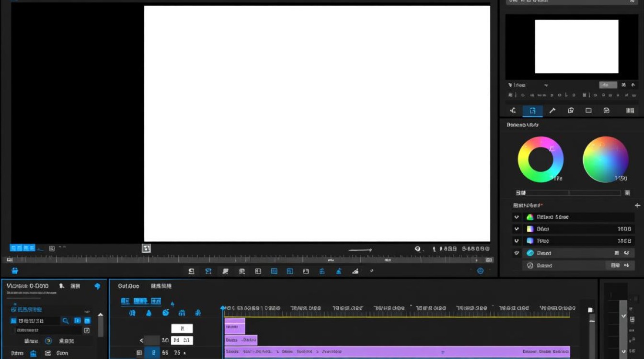
Task: Click the outlined circle icon in the last effects row
Action: [530, 265]
